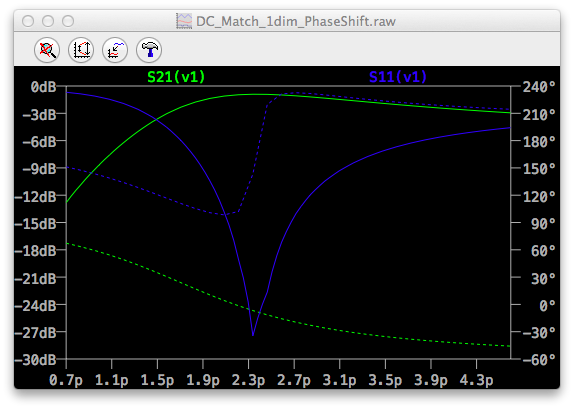Click the -30dB label on left axis

[36, 360]
